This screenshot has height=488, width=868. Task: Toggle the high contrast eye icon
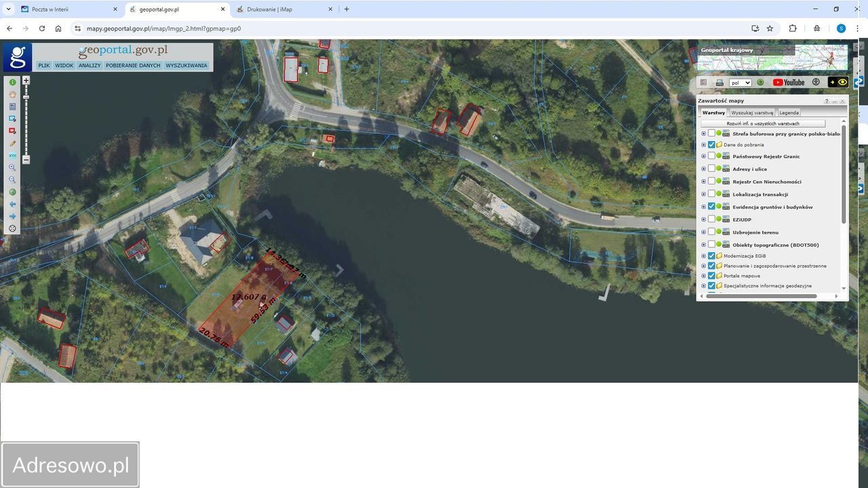pyautogui.click(x=838, y=82)
